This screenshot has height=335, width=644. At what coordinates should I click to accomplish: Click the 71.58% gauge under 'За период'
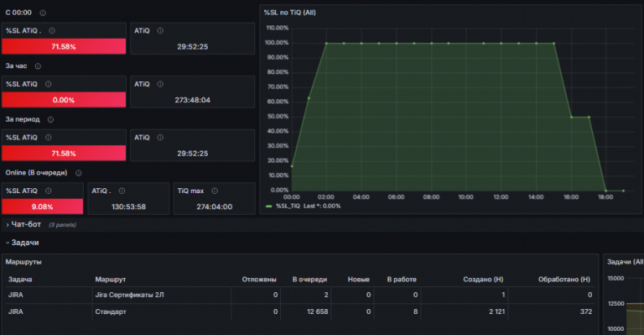tap(64, 153)
